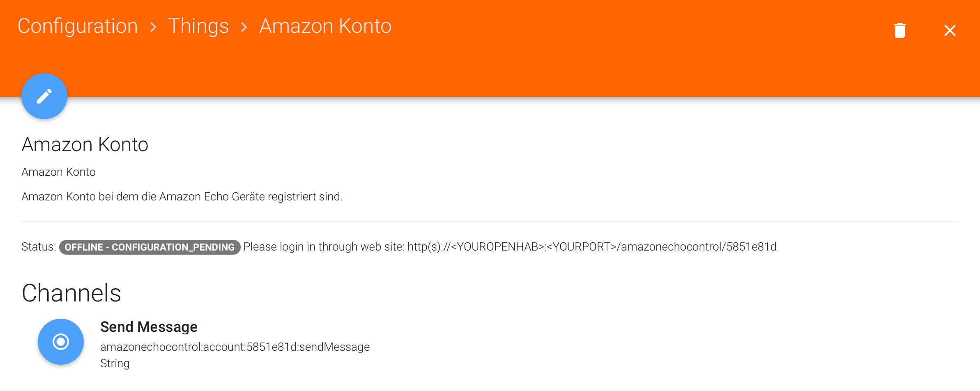Screen dimensions: 980x391
Task: Click the OFFLINE - CONFIGURATION_PENDING status badge
Action: coord(150,247)
